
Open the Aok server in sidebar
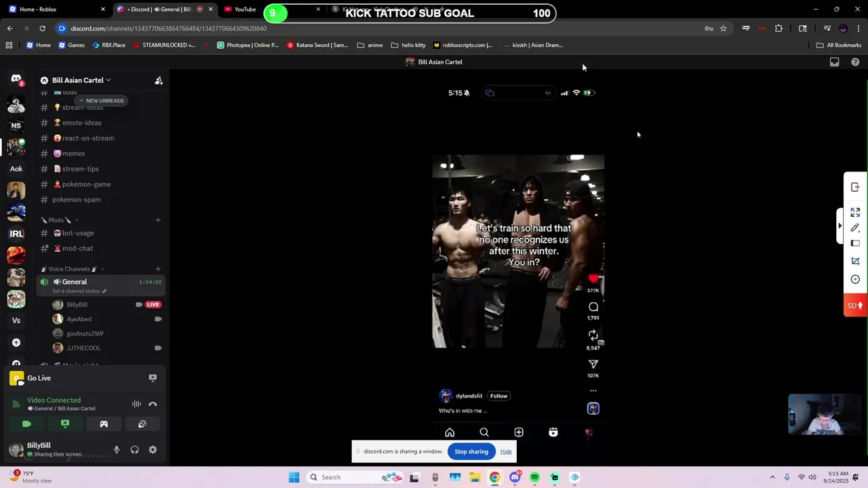[x=16, y=169]
